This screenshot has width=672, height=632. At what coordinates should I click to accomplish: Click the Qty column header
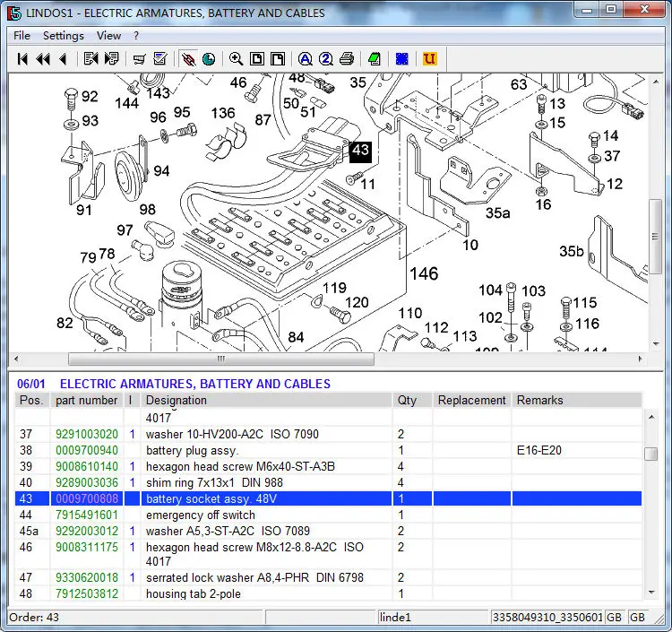[412, 400]
